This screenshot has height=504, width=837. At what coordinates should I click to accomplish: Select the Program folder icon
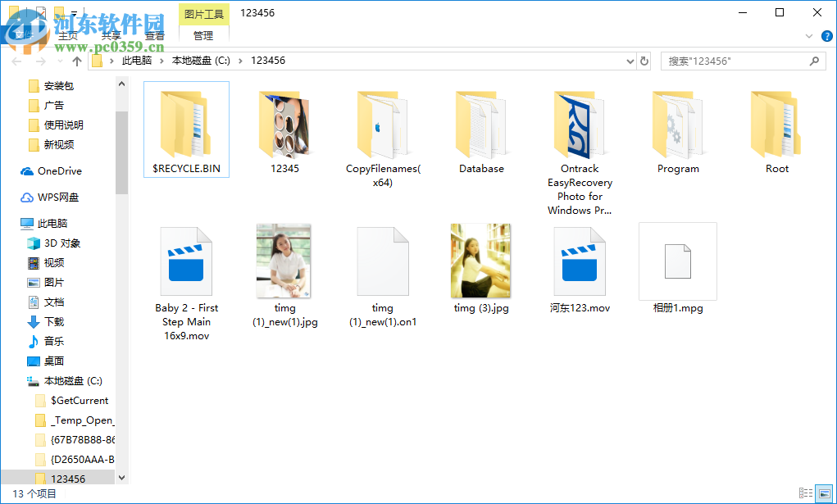(677, 125)
